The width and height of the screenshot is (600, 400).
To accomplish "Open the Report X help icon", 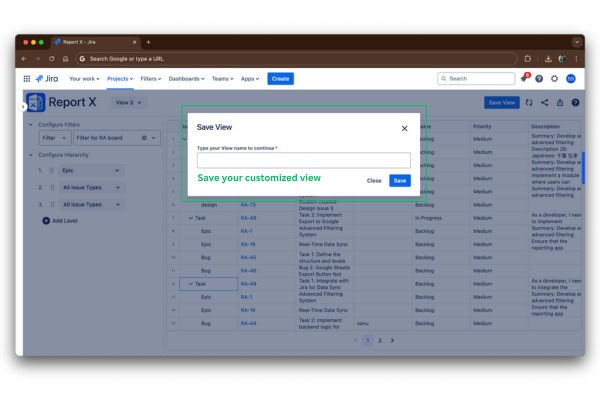I will pos(575,103).
